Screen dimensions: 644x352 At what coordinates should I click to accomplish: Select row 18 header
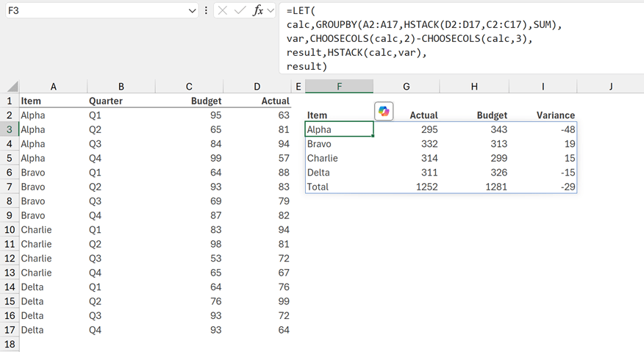(x=10, y=344)
